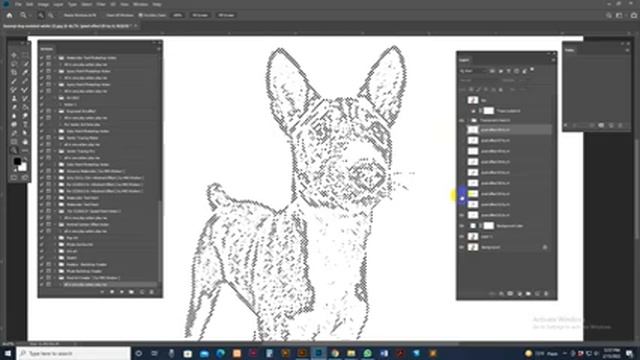Hide the Layer 1 eye icon
640x360 pixels.
(462, 237)
